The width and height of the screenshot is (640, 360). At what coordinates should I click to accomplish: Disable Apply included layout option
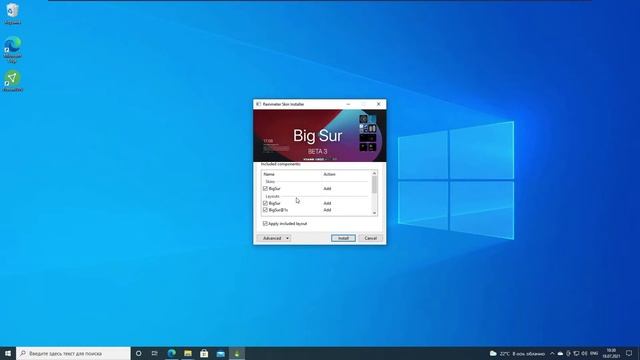[x=265, y=224]
